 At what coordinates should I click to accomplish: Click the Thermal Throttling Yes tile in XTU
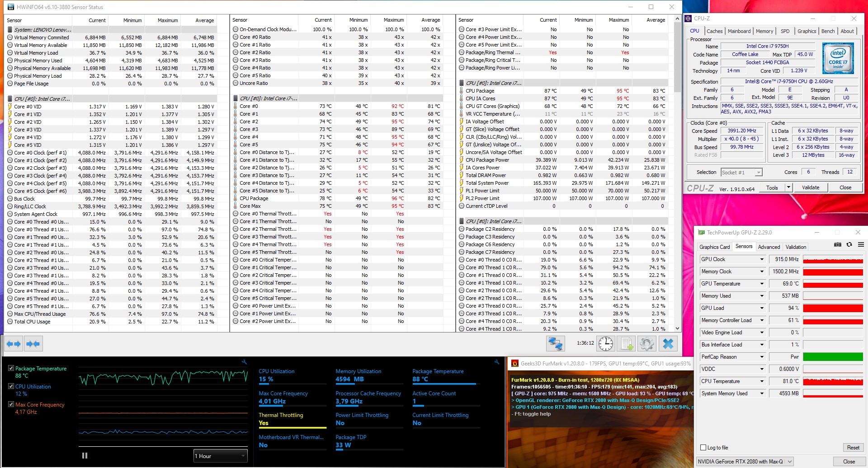(x=292, y=419)
